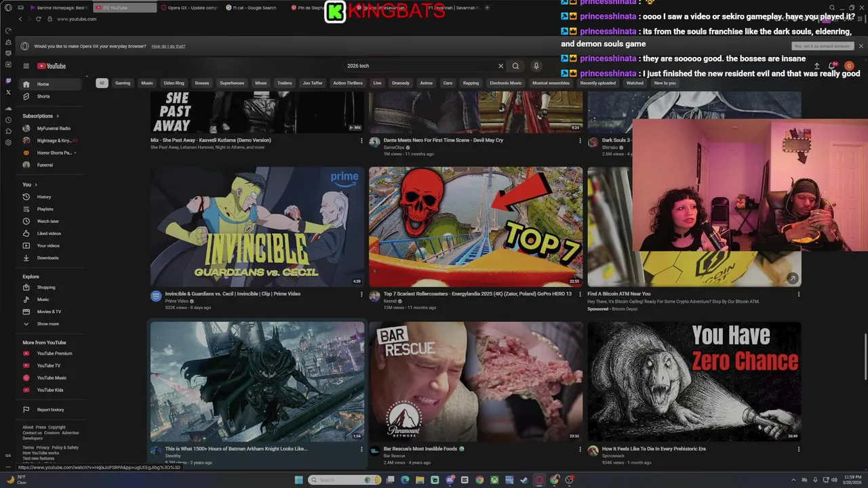Image resolution: width=868 pixels, height=488 pixels.
Task: Open Funerral subscription channel
Action: (51, 165)
